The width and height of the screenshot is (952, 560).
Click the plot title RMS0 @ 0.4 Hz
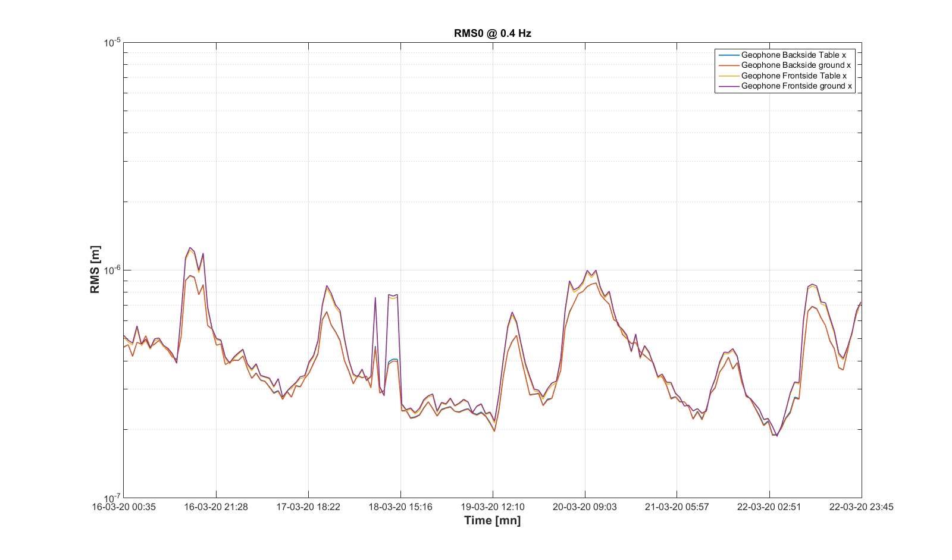(492, 33)
